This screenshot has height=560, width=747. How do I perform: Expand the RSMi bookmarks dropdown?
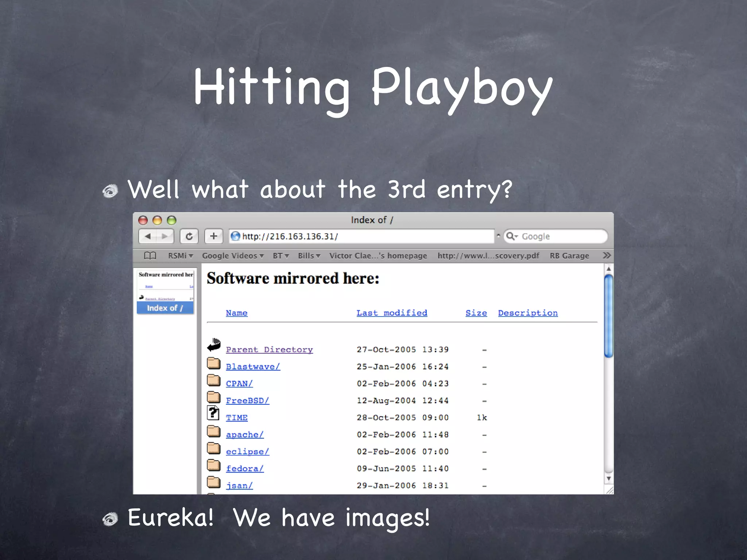coord(180,256)
